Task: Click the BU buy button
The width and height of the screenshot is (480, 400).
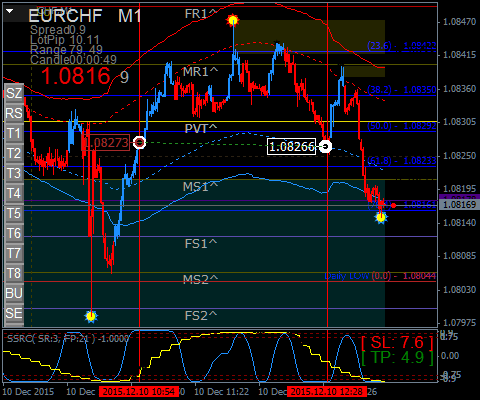Action: pos(14,293)
